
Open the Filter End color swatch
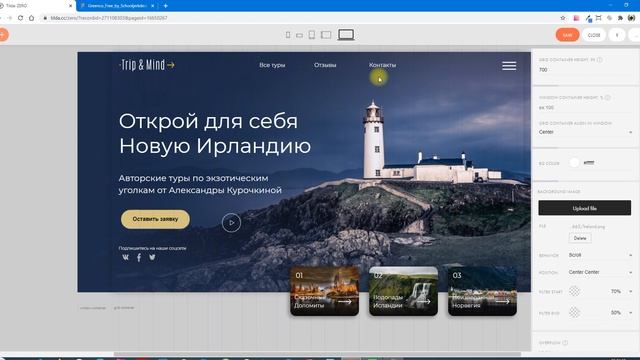tap(574, 312)
